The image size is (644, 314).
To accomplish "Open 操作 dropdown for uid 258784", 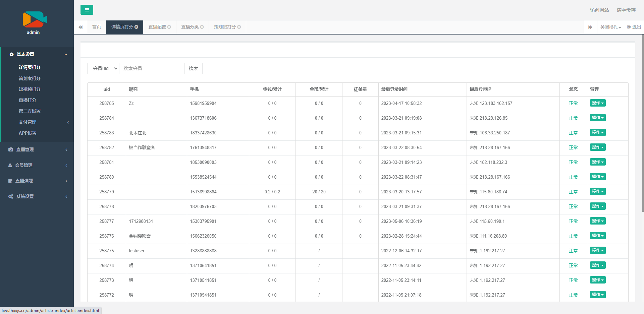I will click(x=598, y=118).
